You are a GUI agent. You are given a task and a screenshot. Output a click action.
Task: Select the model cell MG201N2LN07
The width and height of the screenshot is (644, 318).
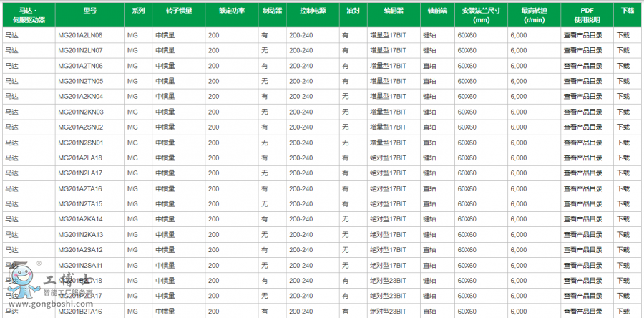[80, 51]
